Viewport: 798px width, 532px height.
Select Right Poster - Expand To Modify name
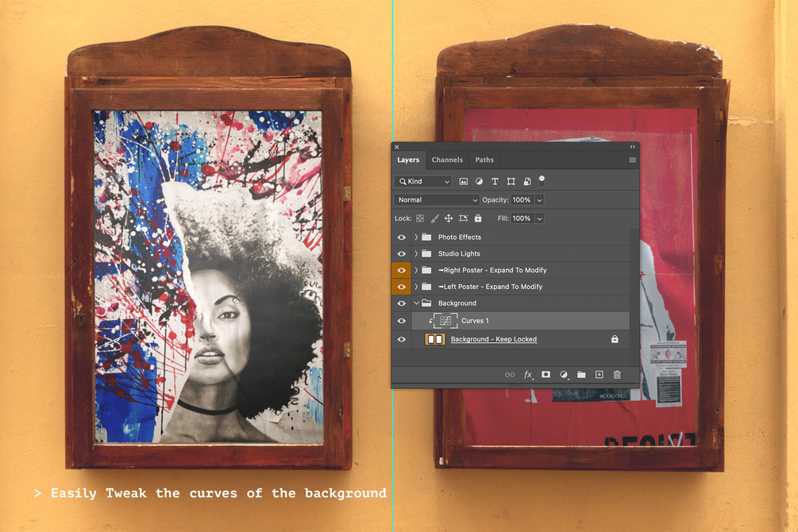point(492,270)
